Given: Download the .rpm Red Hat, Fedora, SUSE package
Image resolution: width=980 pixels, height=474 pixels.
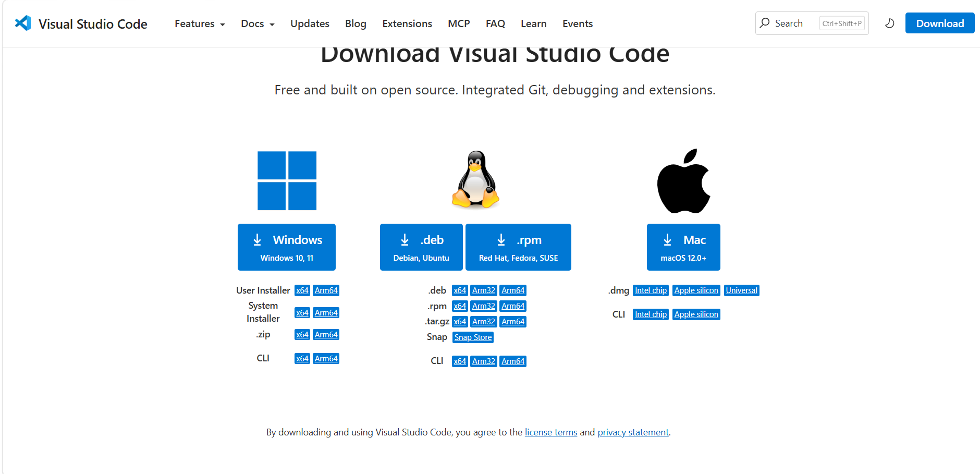Looking at the screenshot, I should point(518,247).
